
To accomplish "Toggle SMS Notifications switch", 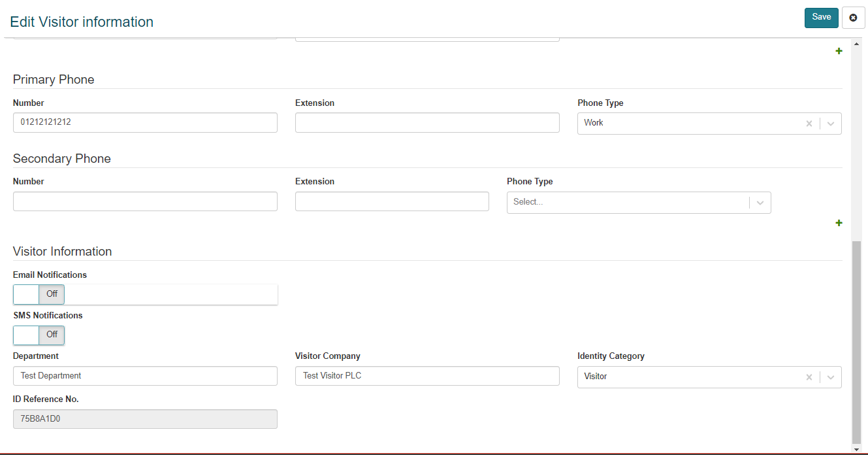I will 39,335.
